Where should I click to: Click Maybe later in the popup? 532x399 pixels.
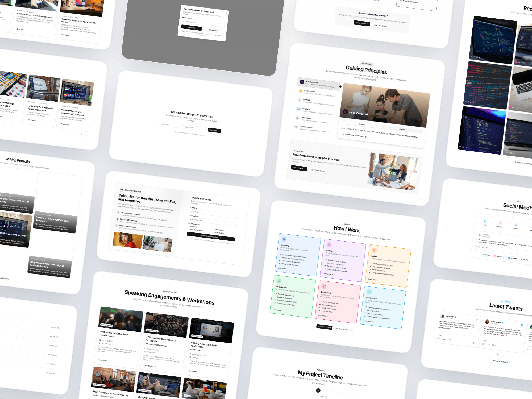[x=213, y=30]
